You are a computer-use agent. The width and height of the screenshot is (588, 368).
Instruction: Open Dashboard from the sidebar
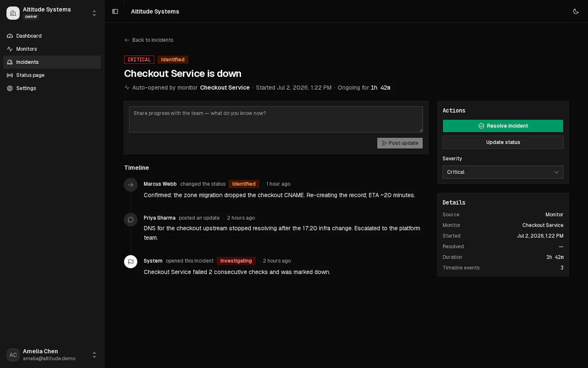pos(52,36)
